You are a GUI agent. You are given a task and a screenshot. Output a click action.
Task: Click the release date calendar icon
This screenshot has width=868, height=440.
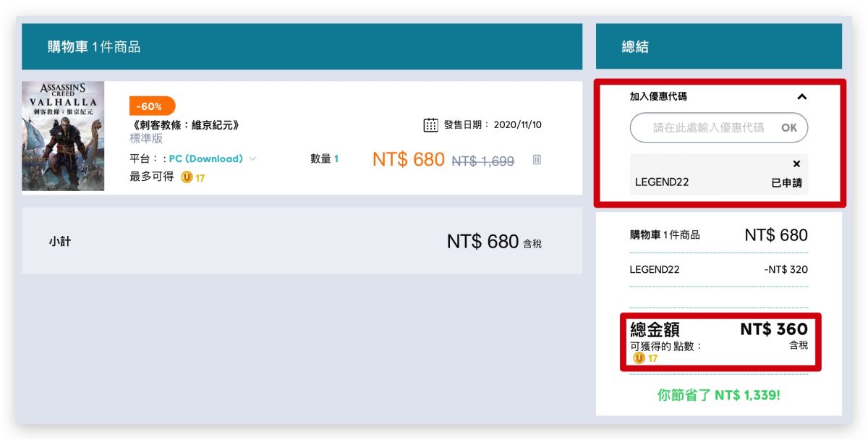(x=430, y=125)
